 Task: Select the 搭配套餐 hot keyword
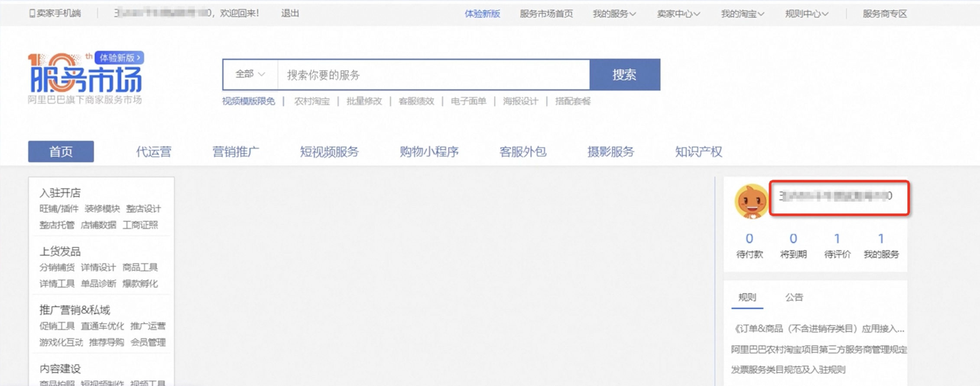coord(573,101)
